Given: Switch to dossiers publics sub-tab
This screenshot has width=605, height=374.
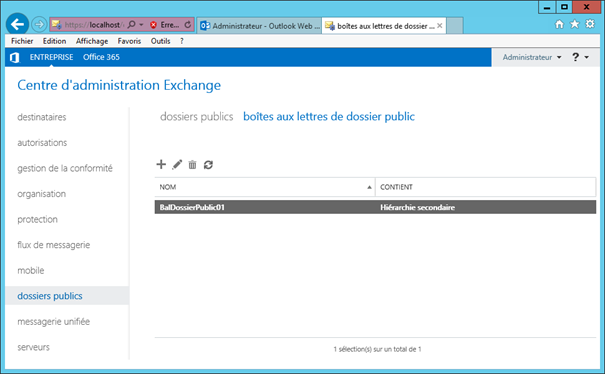Looking at the screenshot, I should (196, 117).
